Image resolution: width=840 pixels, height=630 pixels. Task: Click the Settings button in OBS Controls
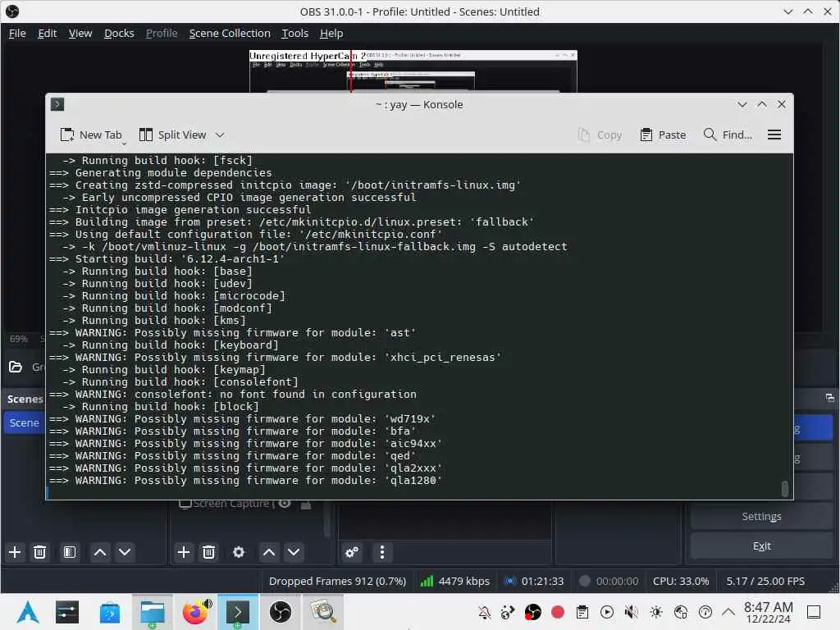point(761,517)
